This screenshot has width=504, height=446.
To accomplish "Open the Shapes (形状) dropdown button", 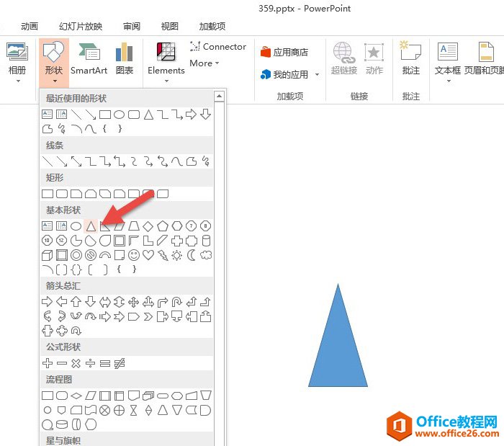I will [54, 63].
